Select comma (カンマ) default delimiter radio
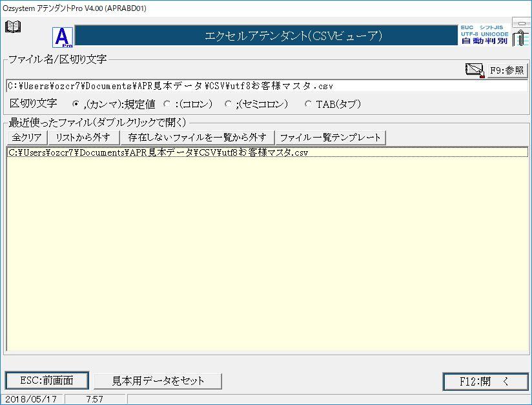Image resolution: width=532 pixels, height=405 pixels. pos(76,104)
